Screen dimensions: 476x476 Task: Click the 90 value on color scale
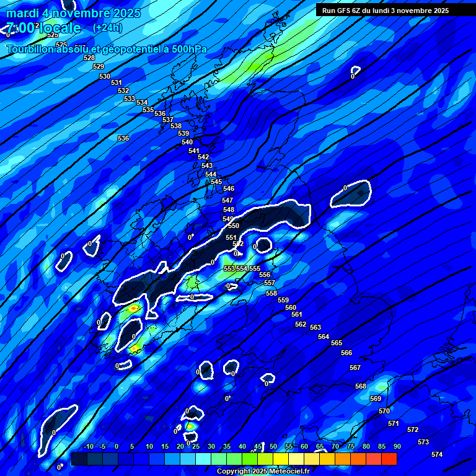click(x=397, y=447)
